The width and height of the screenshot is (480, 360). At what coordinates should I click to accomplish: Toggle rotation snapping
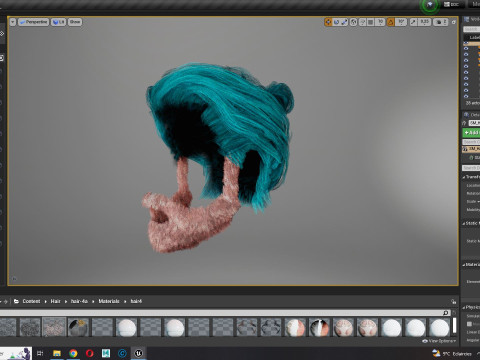pos(391,22)
